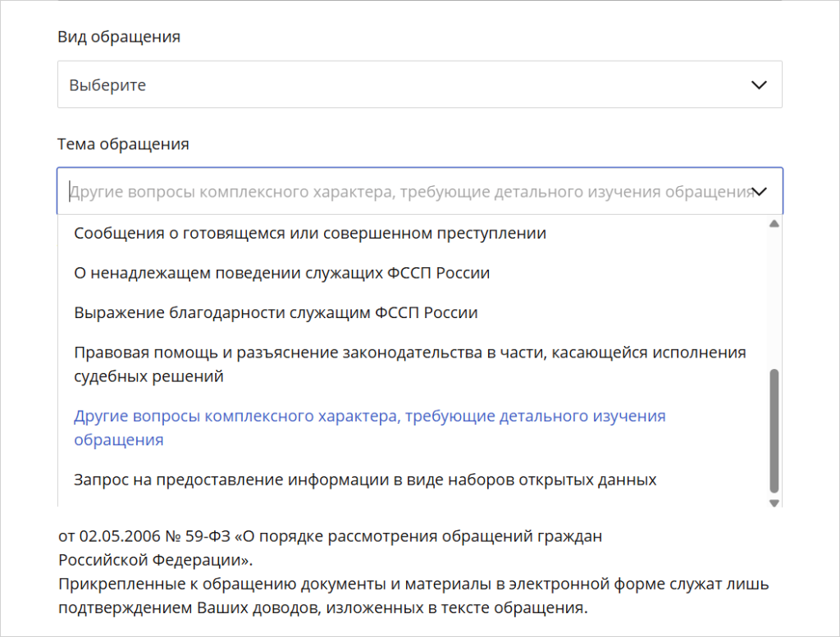Collapse "Тема обращения" list via its chevron
This screenshot has height=637, width=840.
[759, 192]
